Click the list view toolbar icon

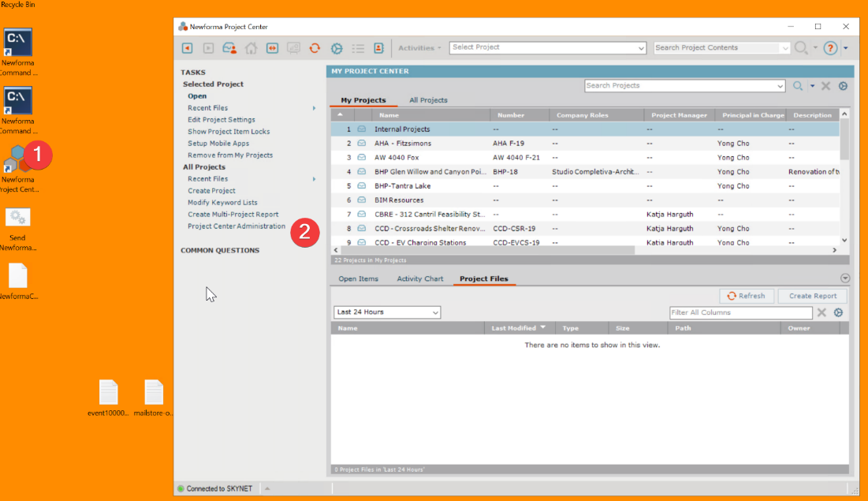[359, 48]
